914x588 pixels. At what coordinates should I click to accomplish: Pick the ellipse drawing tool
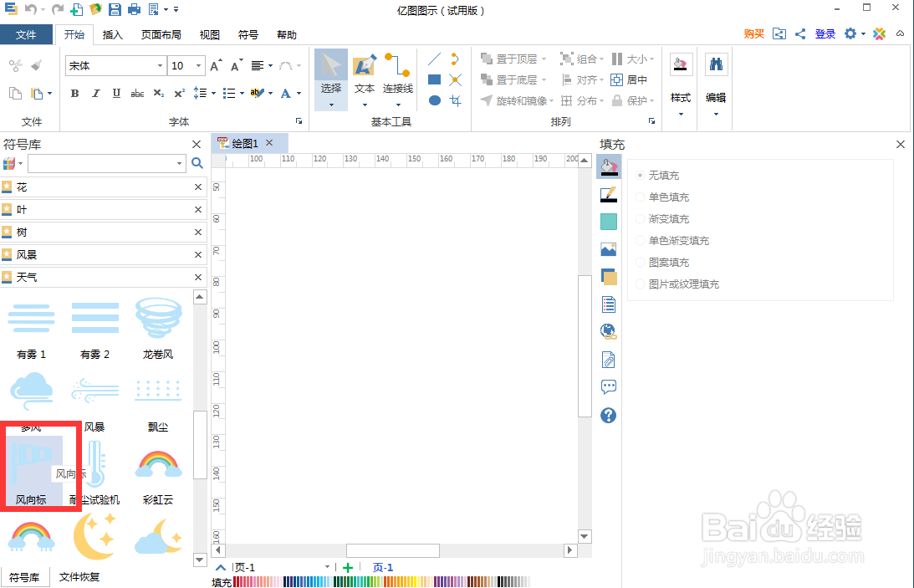434,100
